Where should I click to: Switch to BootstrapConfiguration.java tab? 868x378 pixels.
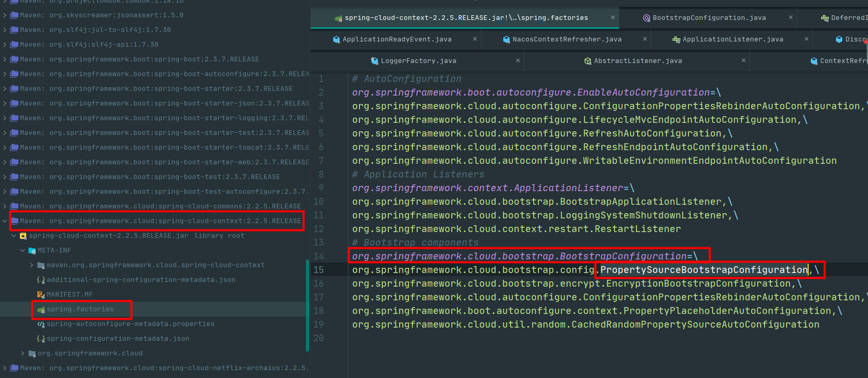[709, 18]
